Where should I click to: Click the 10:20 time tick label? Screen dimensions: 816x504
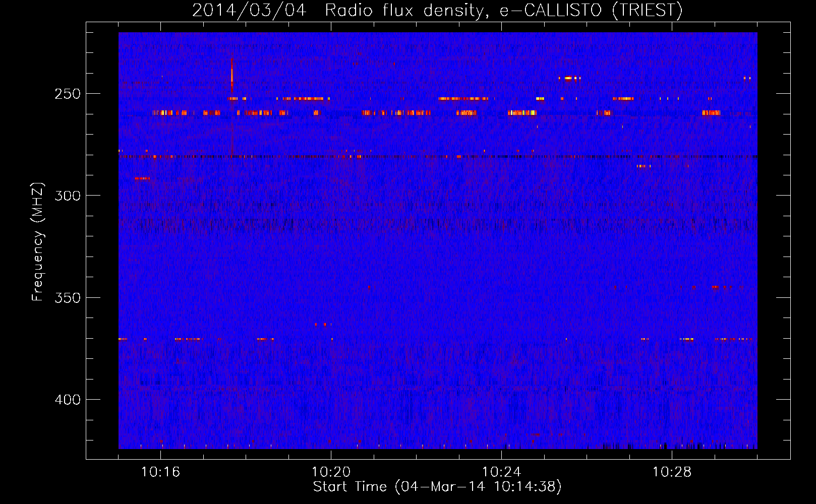point(331,472)
